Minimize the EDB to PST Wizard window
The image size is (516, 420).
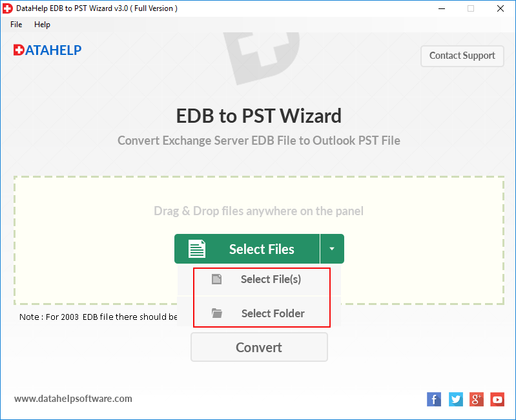pyautogui.click(x=442, y=8)
